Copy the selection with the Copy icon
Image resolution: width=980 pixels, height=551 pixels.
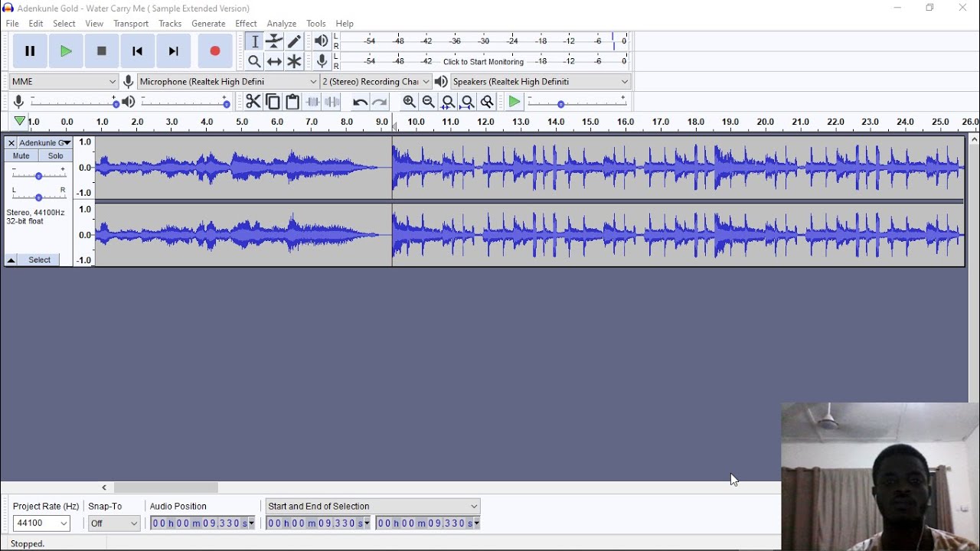pyautogui.click(x=273, y=102)
